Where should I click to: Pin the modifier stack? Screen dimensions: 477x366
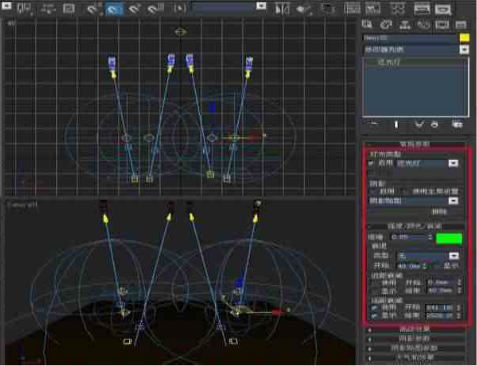click(374, 124)
